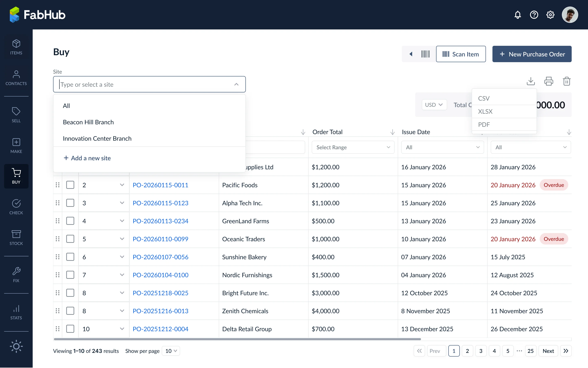Check the box for PO-20251218-0025
Image resolution: width=588 pixels, height=368 pixels.
point(70,293)
